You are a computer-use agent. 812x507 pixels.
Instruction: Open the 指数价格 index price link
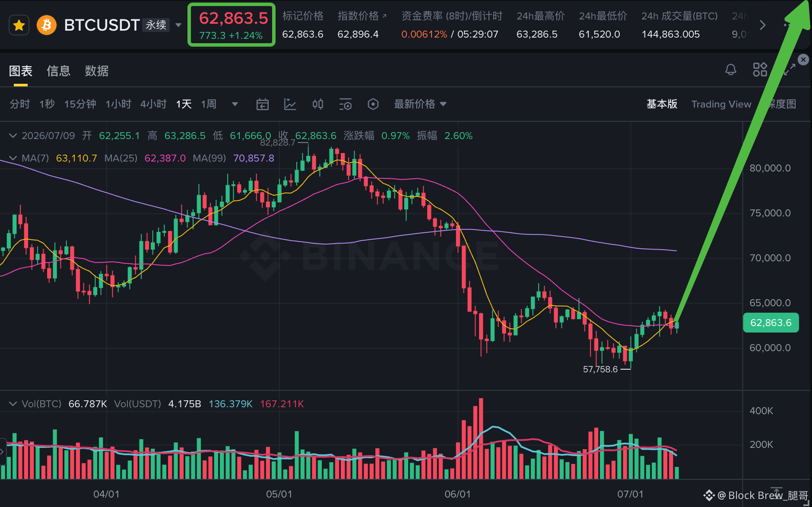362,16
